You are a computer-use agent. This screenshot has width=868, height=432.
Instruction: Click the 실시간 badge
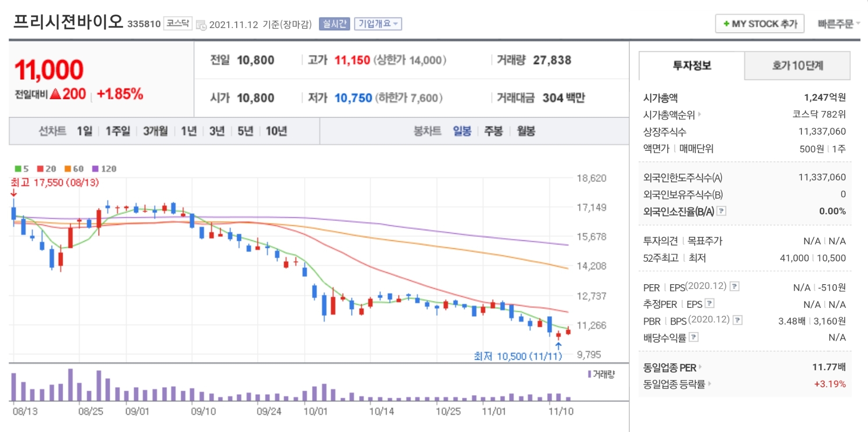coord(334,24)
